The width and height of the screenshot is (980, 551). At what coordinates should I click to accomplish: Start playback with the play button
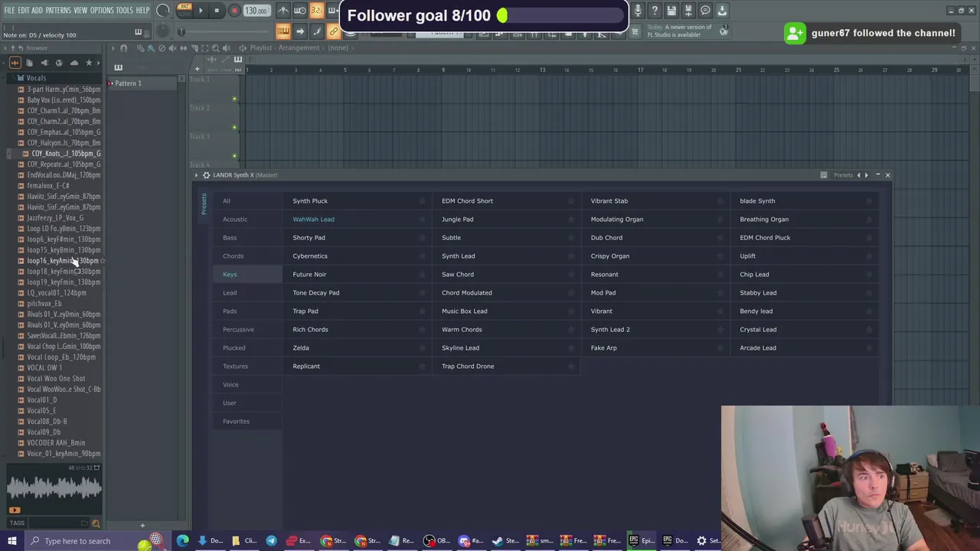tap(201, 11)
